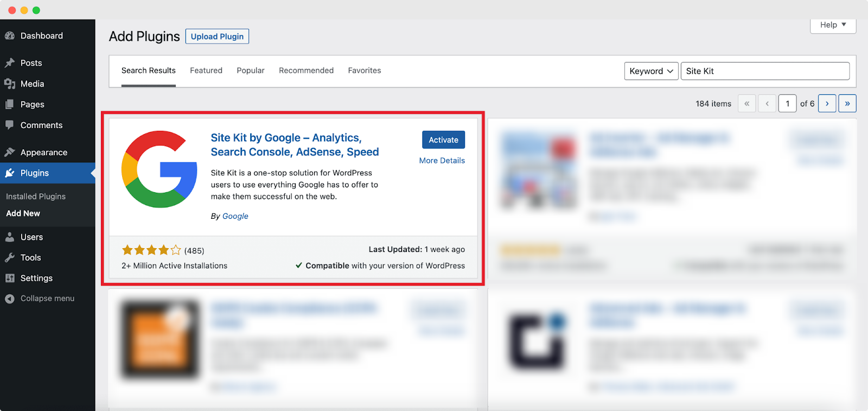The height and width of the screenshot is (411, 868).
Task: Expand the Help panel dropdown
Action: tap(833, 25)
